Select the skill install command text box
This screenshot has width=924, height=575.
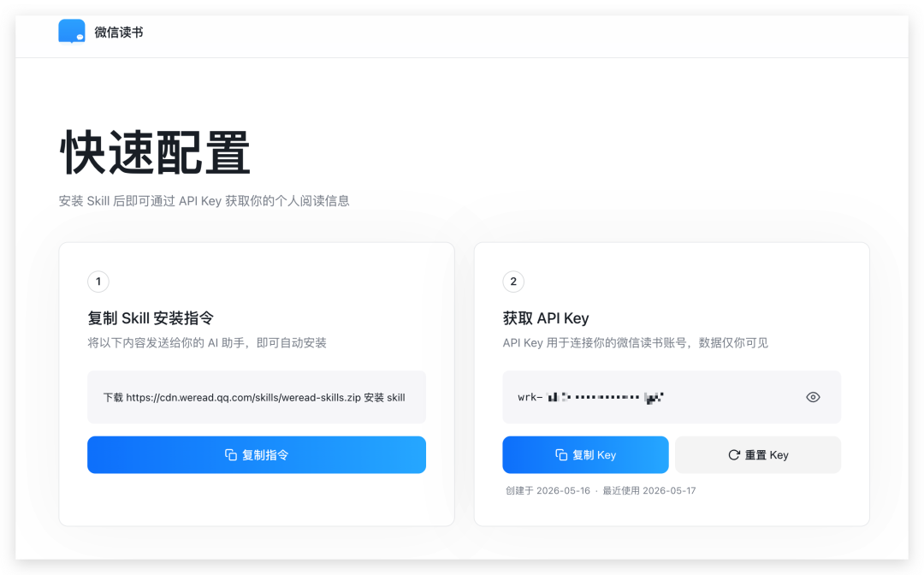click(x=257, y=397)
